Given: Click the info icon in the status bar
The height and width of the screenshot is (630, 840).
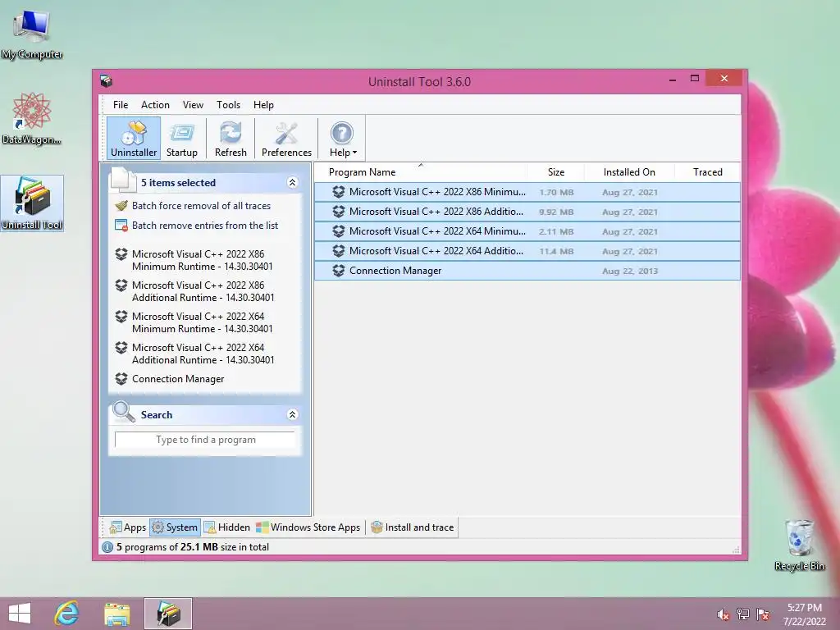Looking at the screenshot, I should (x=107, y=547).
